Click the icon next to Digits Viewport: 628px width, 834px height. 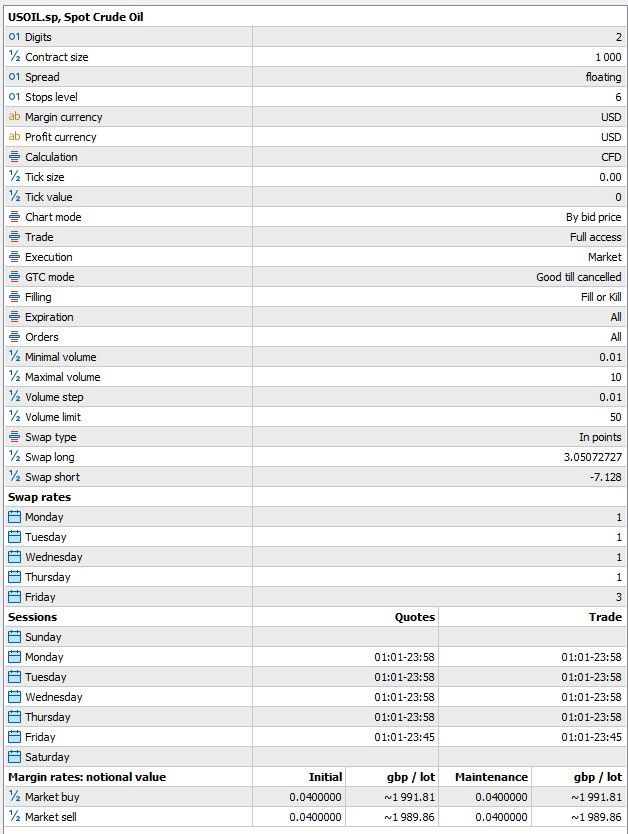click(14, 37)
